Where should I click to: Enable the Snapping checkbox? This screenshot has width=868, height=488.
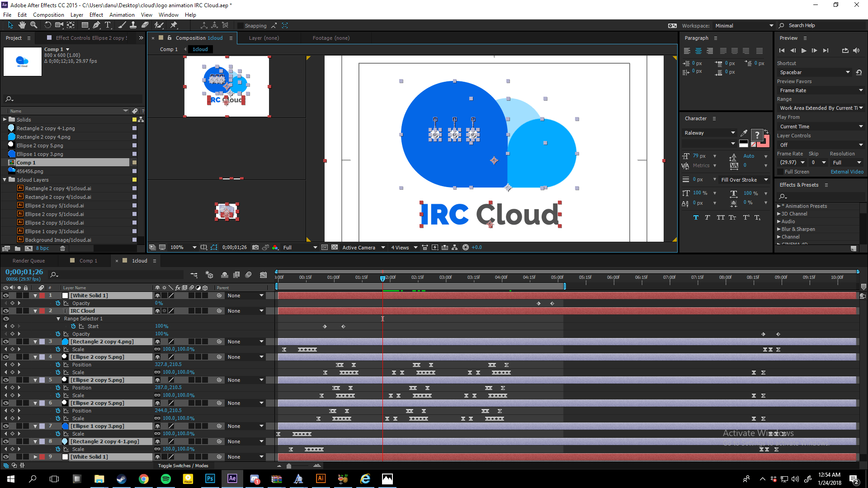241,26
